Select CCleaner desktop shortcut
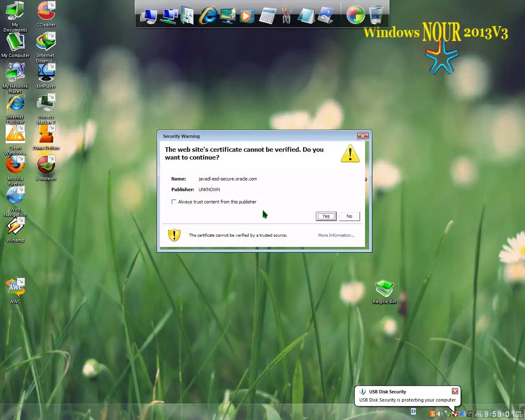 (x=46, y=14)
